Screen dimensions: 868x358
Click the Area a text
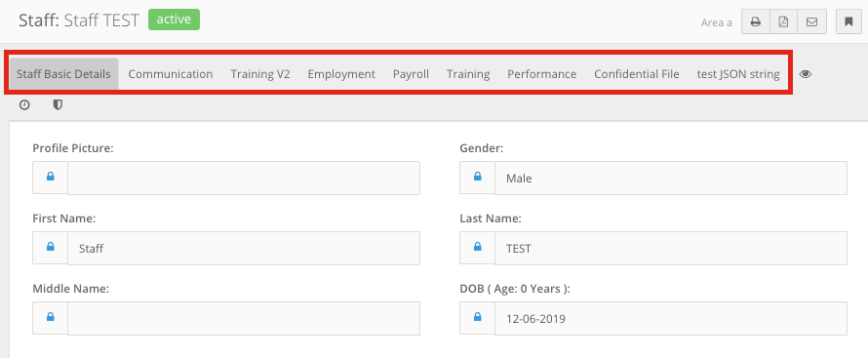point(716,22)
